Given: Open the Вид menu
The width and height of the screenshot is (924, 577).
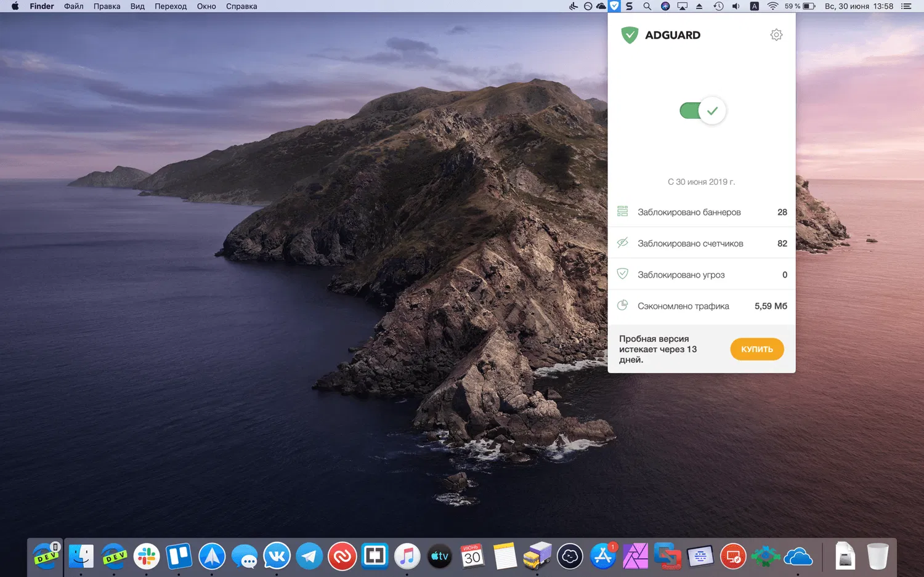Looking at the screenshot, I should [137, 6].
